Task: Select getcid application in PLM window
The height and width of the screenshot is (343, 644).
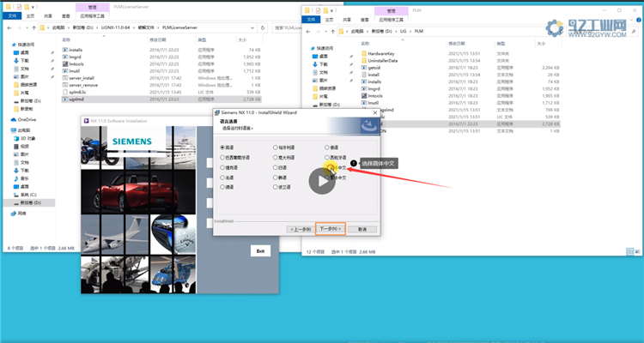Action: pyautogui.click(x=374, y=68)
